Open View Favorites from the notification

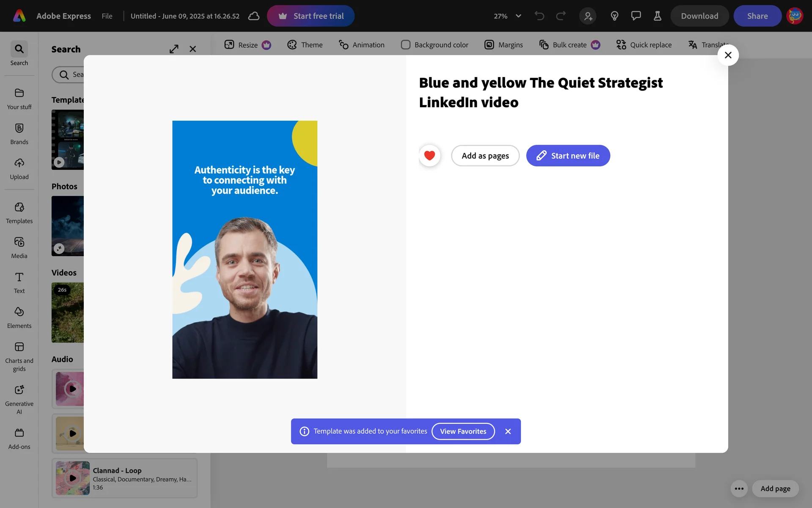[463, 431]
